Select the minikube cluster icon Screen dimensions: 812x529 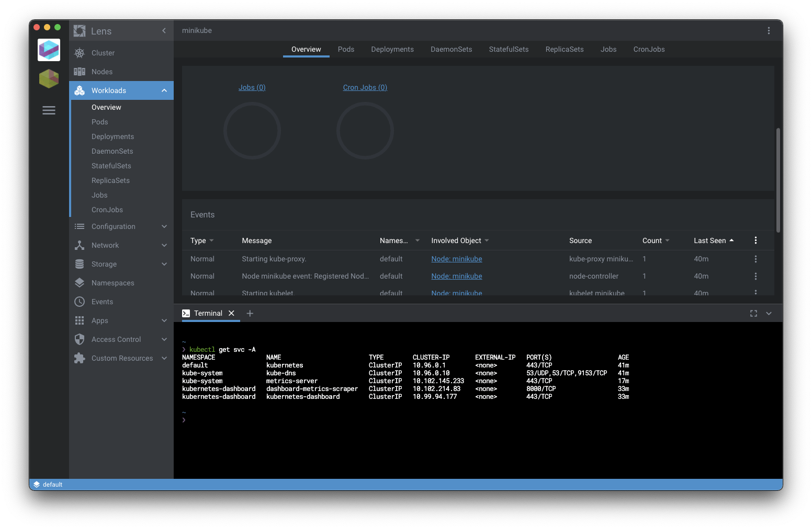coord(49,50)
